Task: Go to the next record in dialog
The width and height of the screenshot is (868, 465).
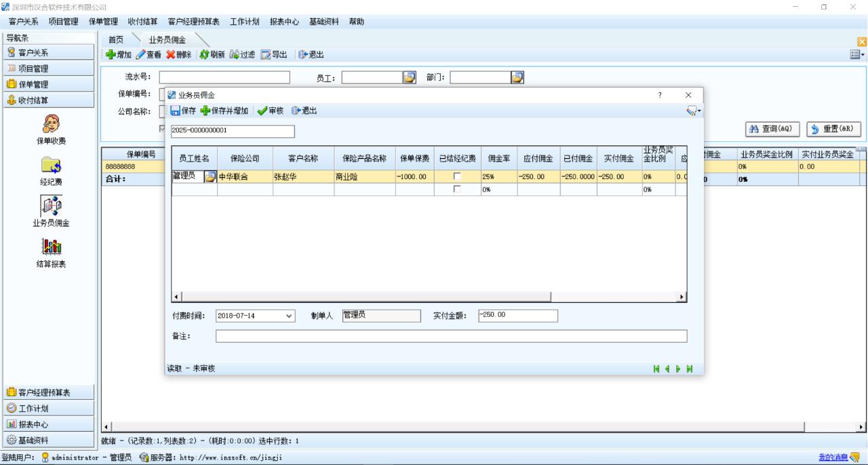Action: click(x=678, y=369)
